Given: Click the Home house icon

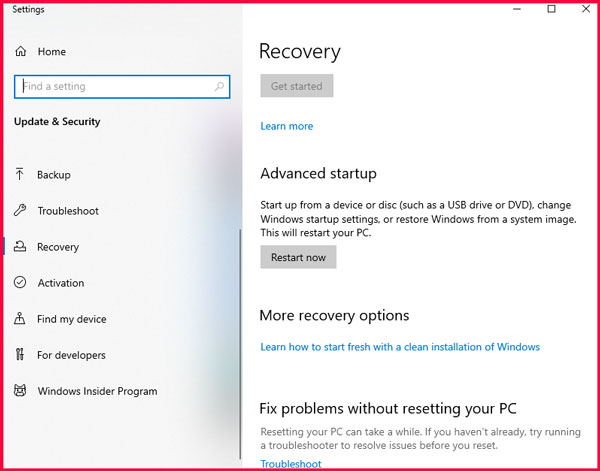Looking at the screenshot, I should tap(20, 51).
